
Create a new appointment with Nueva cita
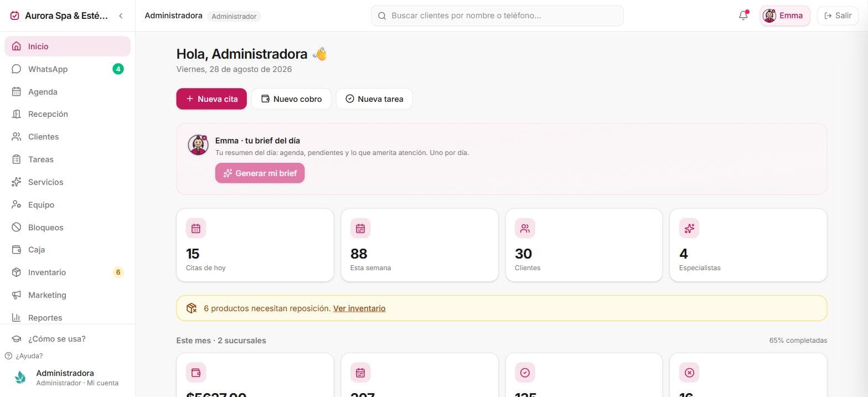pyautogui.click(x=211, y=99)
